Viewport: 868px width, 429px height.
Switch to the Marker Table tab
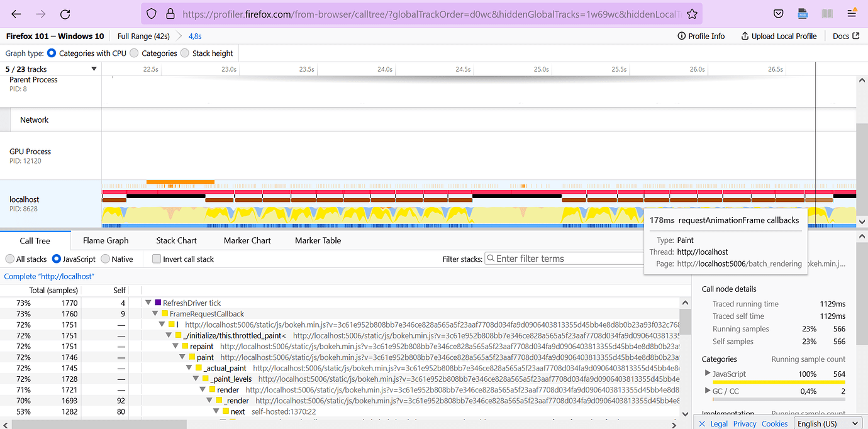pyautogui.click(x=318, y=240)
